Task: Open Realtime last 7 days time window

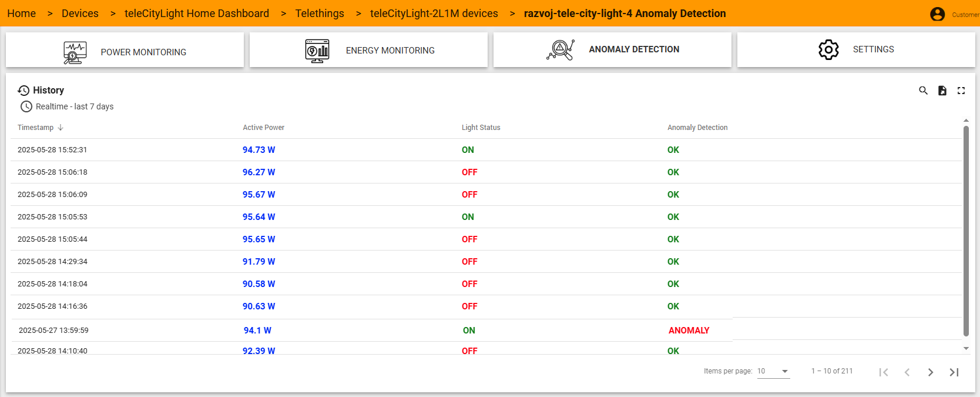Action: 67,106
